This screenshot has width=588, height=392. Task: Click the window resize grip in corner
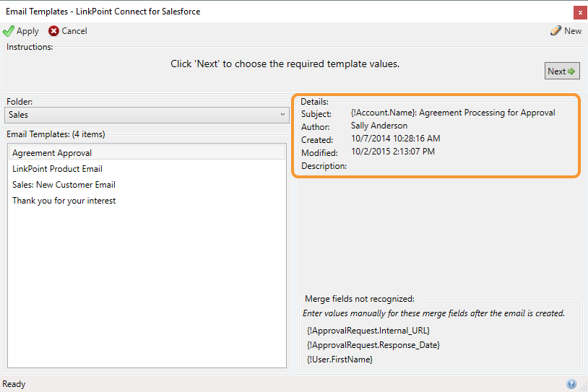(584, 387)
